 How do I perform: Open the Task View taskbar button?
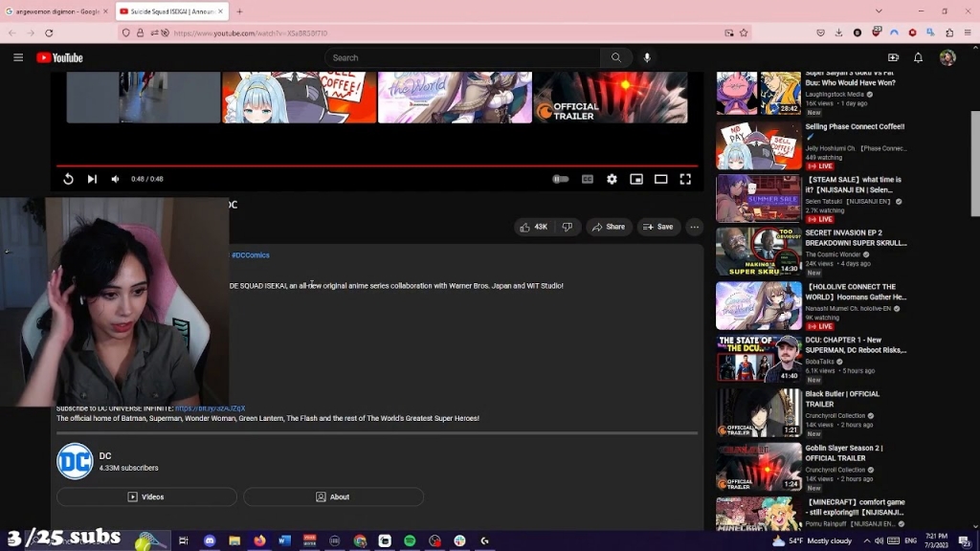coord(183,541)
